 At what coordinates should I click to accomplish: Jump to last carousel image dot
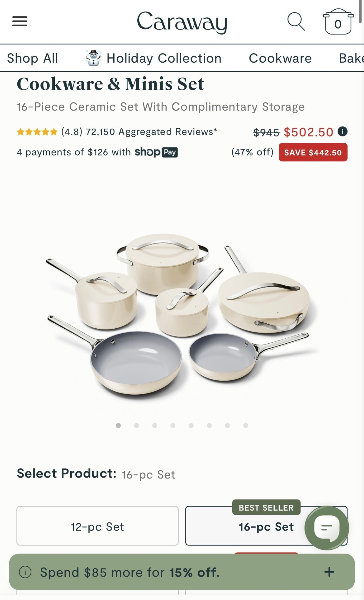tap(246, 425)
